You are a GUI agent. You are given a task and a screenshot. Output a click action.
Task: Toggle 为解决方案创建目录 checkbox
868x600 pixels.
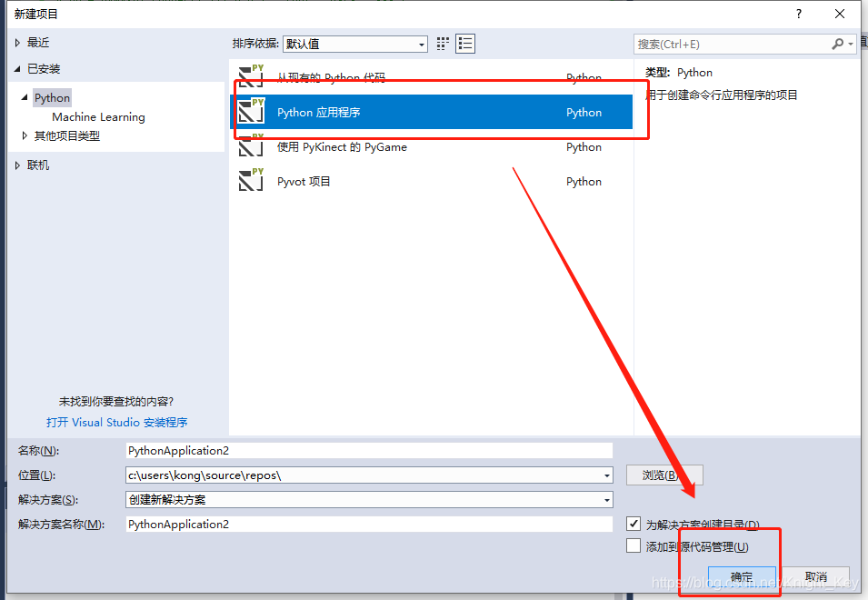(x=634, y=525)
